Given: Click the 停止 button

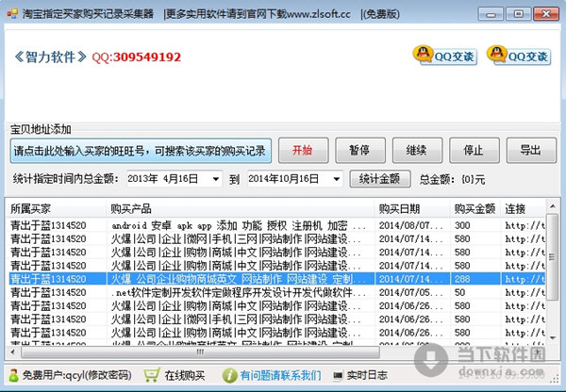Looking at the screenshot, I should coord(474,150).
